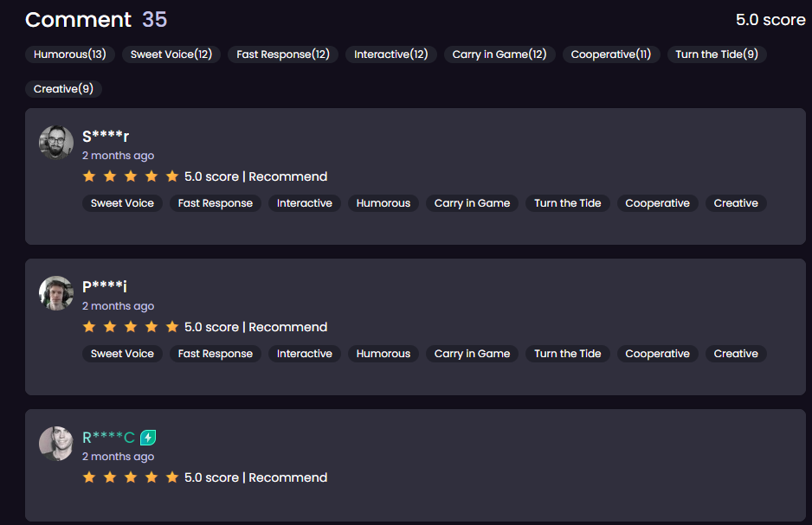Open S****r's profile avatar
Viewport: 812px width, 525px height.
click(x=56, y=142)
